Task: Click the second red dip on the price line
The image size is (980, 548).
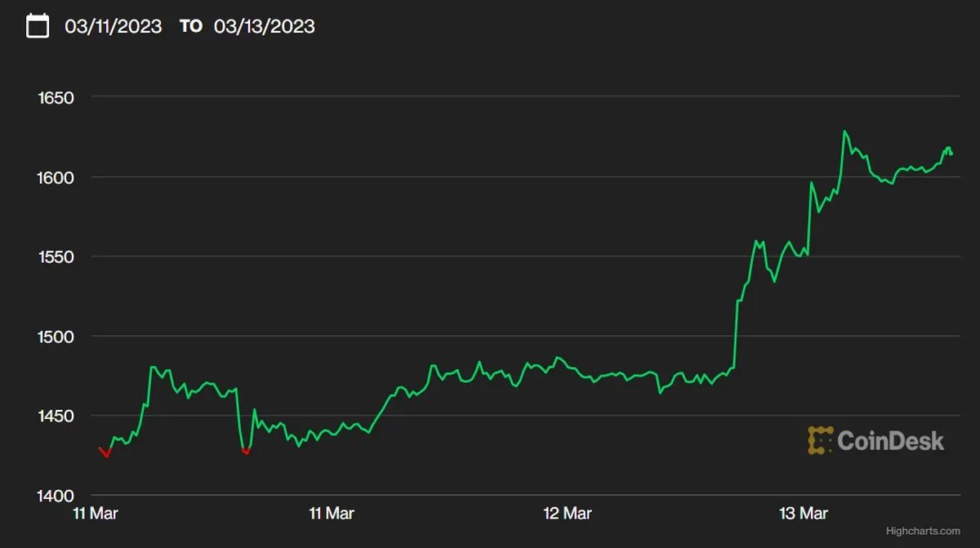Action: click(245, 451)
